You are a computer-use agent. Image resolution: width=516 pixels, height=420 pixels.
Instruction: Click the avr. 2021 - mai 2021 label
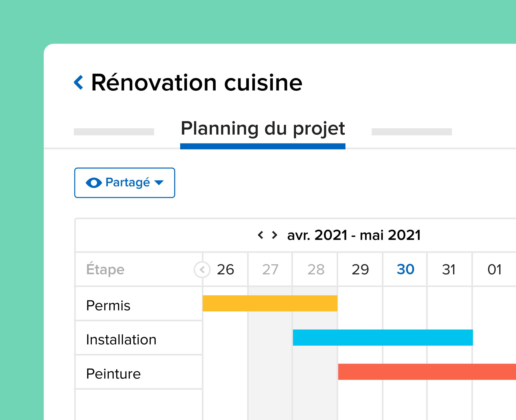pyautogui.click(x=354, y=235)
